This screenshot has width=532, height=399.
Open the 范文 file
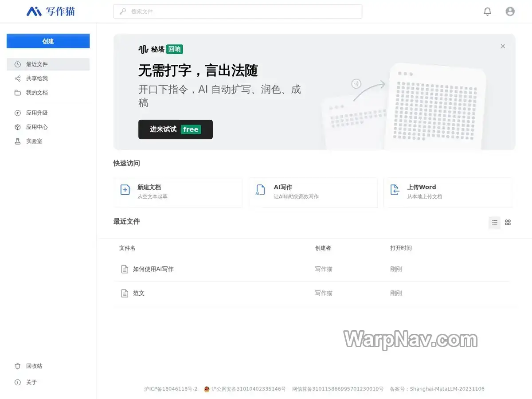click(139, 293)
